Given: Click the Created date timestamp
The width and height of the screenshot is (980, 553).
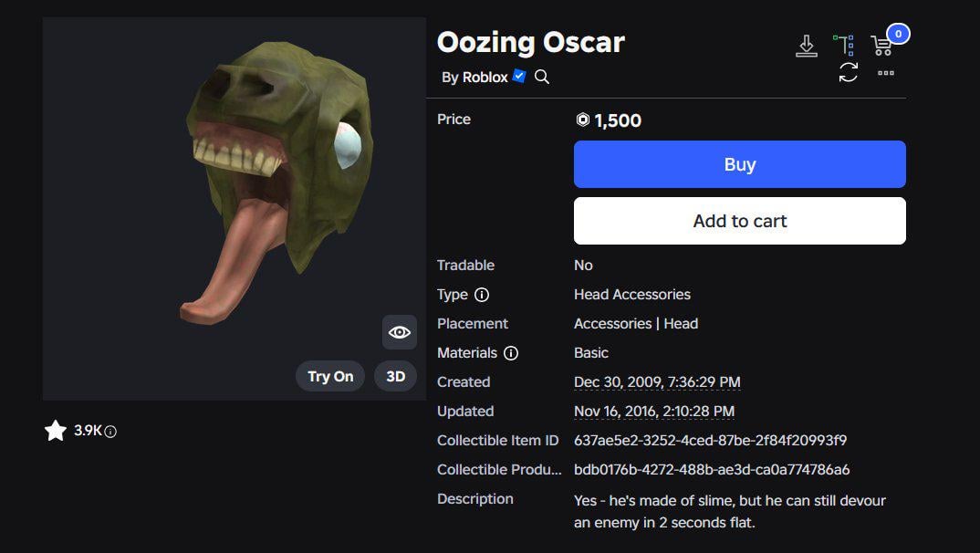Looking at the screenshot, I should point(657,382).
